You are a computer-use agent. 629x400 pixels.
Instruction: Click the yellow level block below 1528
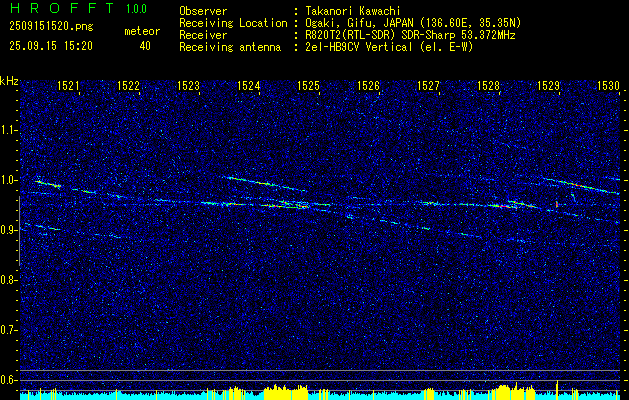coord(514,392)
